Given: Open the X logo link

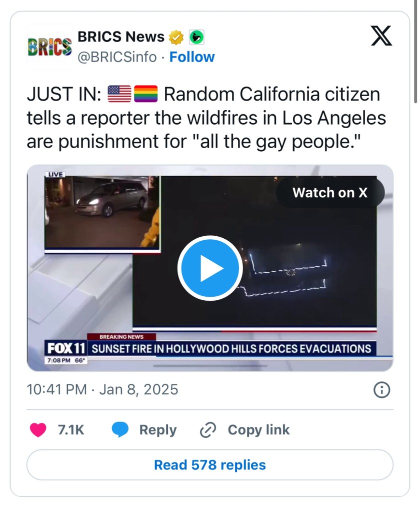Looking at the screenshot, I should pyautogui.click(x=381, y=37).
